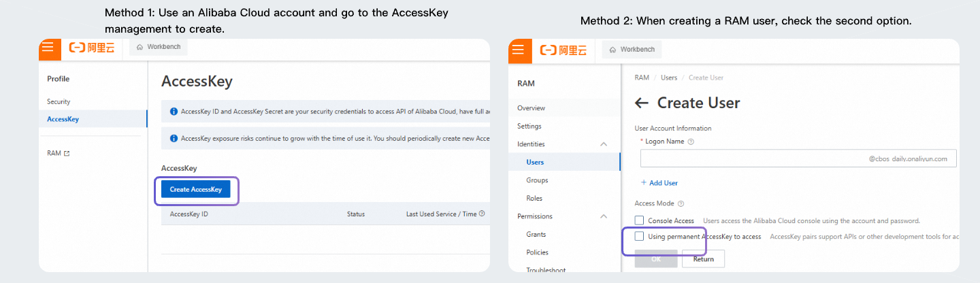This screenshot has width=980, height=283.
Task: Click the Logon Name input field
Action: 749,159
